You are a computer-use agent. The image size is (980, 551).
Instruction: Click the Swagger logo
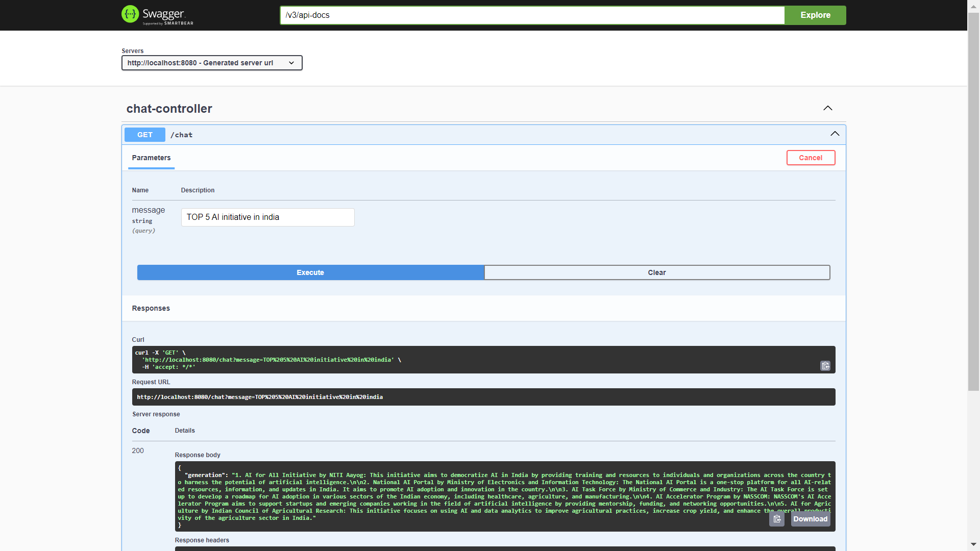[x=157, y=15]
